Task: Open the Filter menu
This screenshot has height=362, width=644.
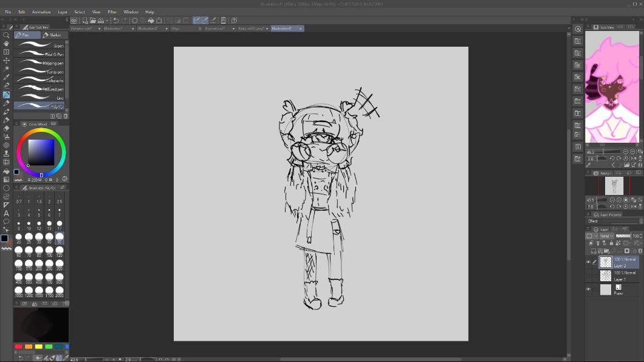Action: (112, 12)
